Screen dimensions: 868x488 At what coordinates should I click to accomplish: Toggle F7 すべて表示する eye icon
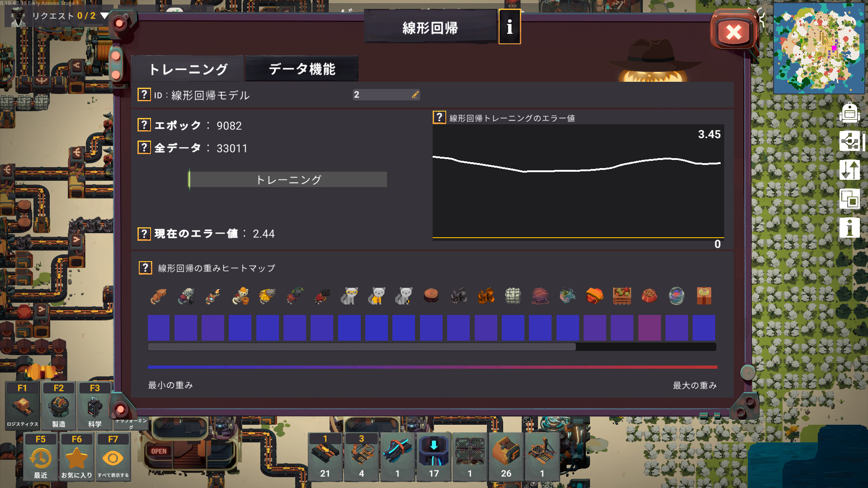[113, 457]
